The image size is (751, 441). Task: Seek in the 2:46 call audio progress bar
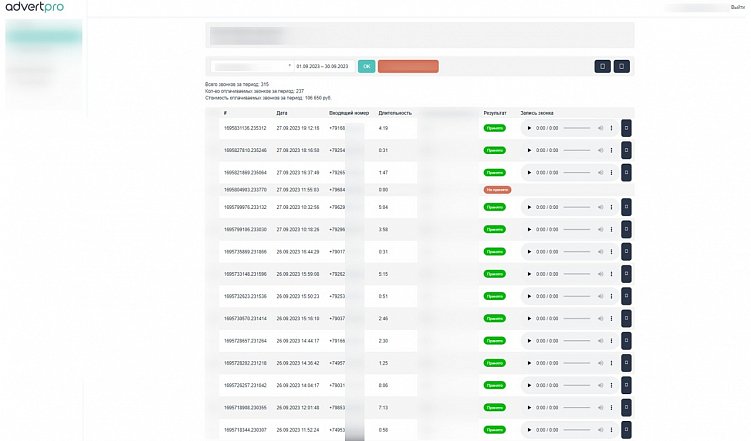(x=577, y=318)
